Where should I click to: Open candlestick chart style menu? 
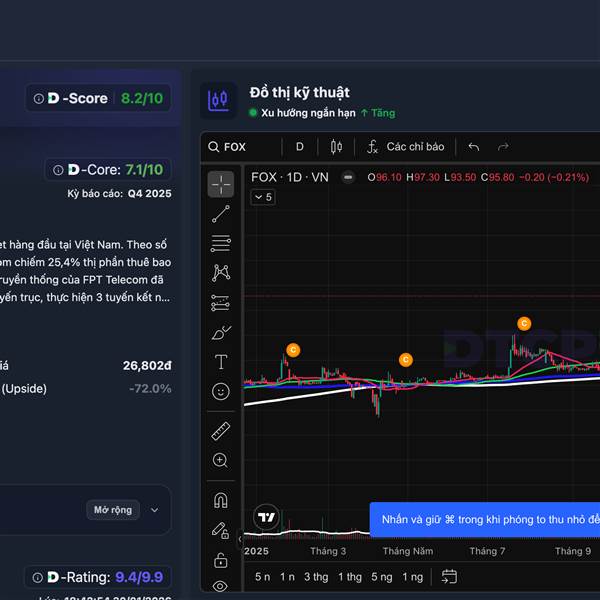point(336,147)
